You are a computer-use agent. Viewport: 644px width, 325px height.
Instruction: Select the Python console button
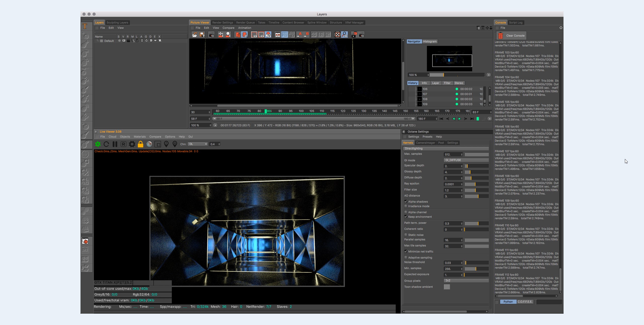[x=508, y=302]
